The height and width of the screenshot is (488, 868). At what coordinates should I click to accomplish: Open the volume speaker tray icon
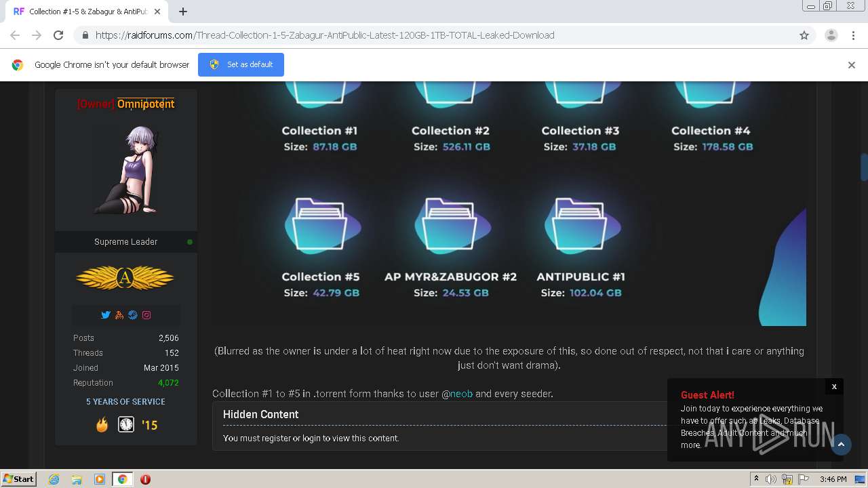coord(771,479)
